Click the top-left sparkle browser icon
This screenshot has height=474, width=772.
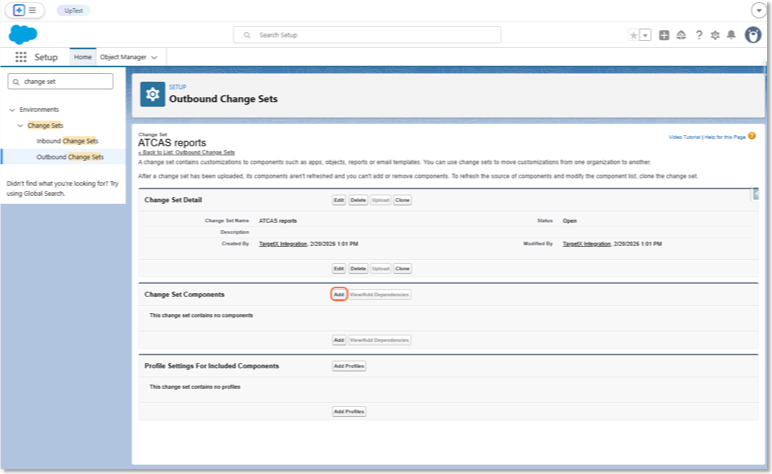click(19, 10)
